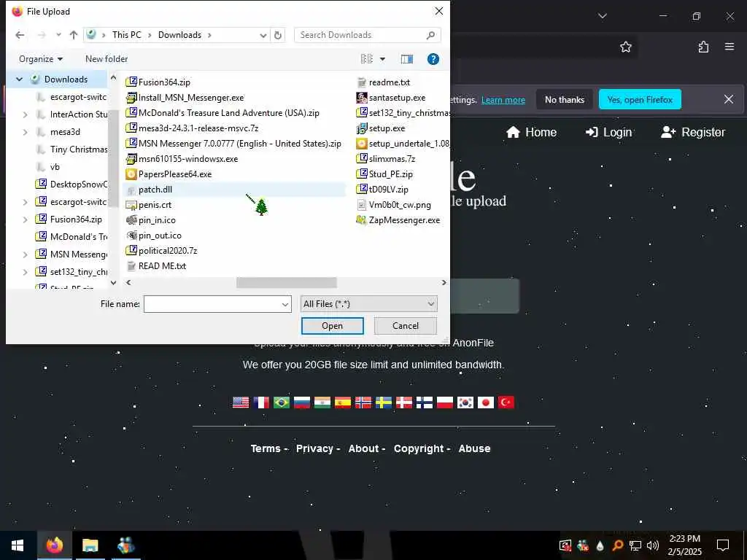Click New folder
This screenshot has height=560, width=747.
107,59
